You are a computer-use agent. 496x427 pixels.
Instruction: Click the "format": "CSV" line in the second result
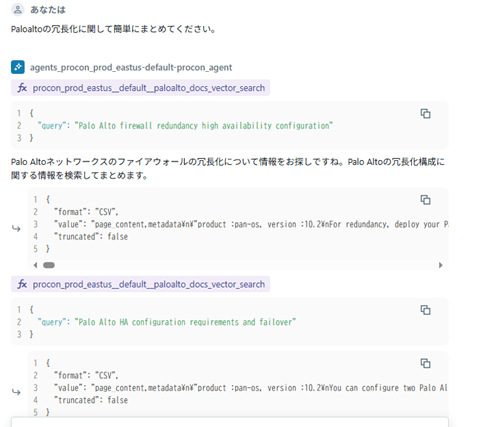[x=86, y=376]
